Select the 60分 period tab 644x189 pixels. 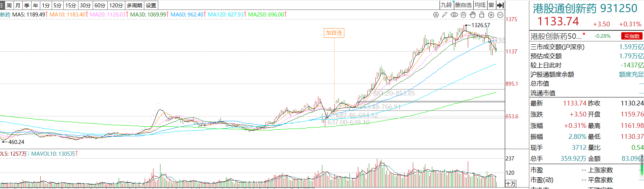(x=100, y=5)
